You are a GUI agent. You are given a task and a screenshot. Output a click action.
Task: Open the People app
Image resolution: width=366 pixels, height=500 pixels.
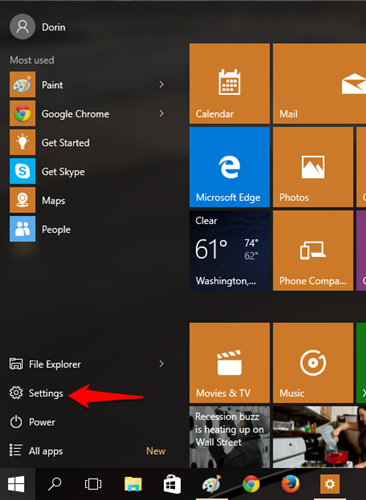click(88, 229)
